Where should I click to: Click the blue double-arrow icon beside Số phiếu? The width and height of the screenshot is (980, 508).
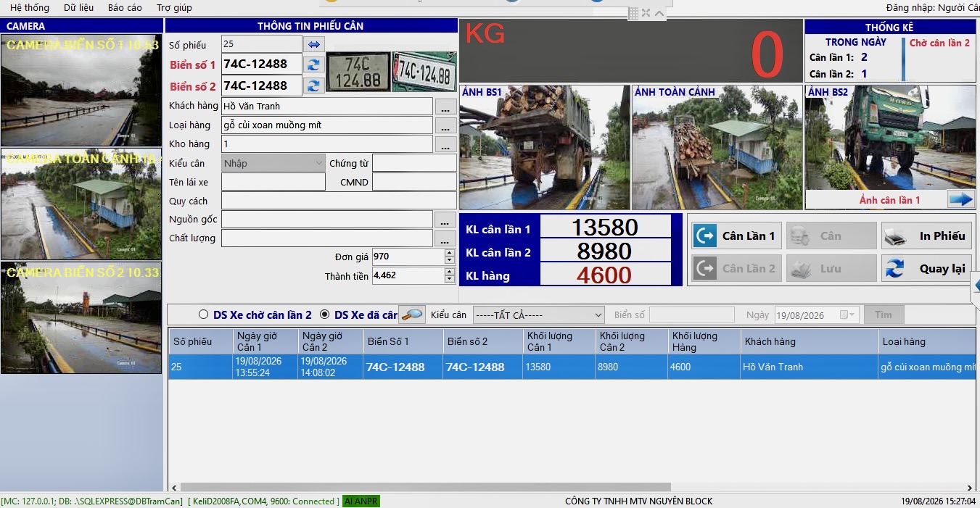click(x=313, y=44)
